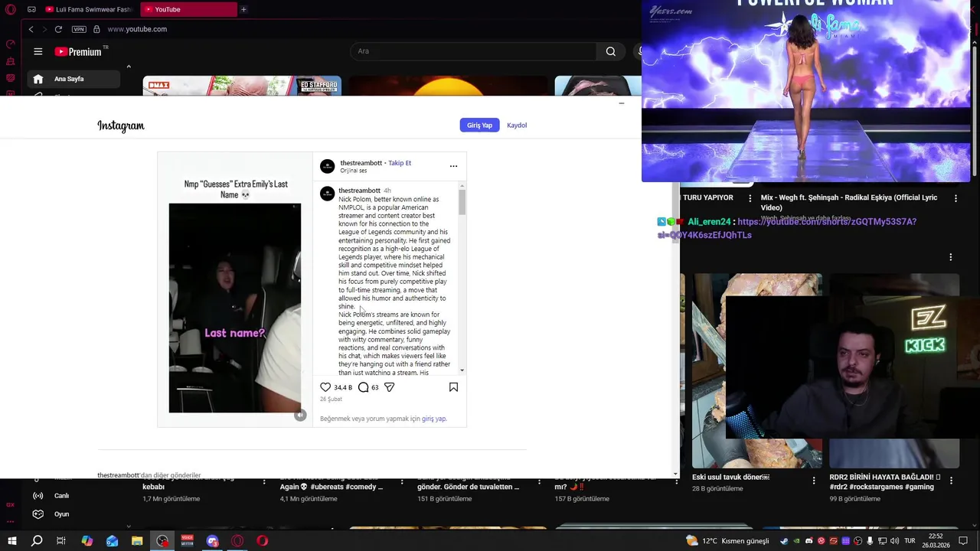Open options for RDR2 video
Viewport: 980px width, 551px height.
[x=951, y=481]
